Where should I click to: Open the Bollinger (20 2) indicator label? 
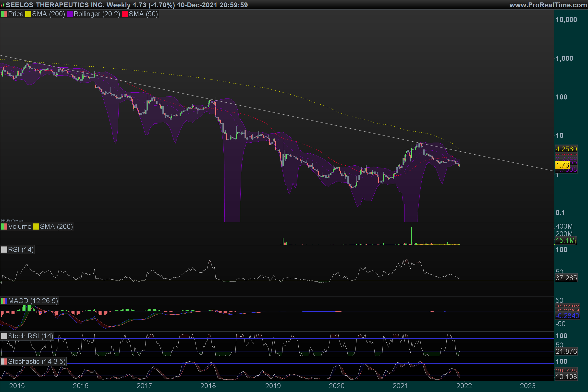tap(97, 14)
